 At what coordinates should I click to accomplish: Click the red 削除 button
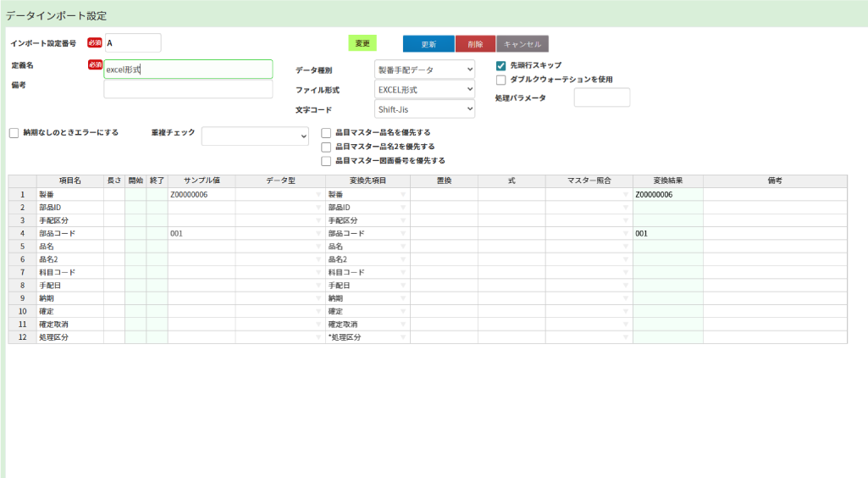(x=475, y=44)
